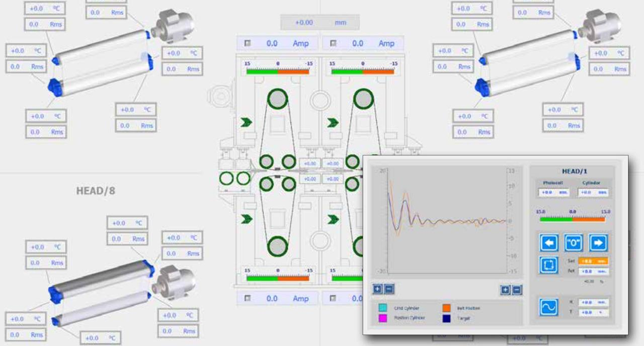644x346 pixels.
Task: Click the Photocell mm field
Action: coord(553,192)
